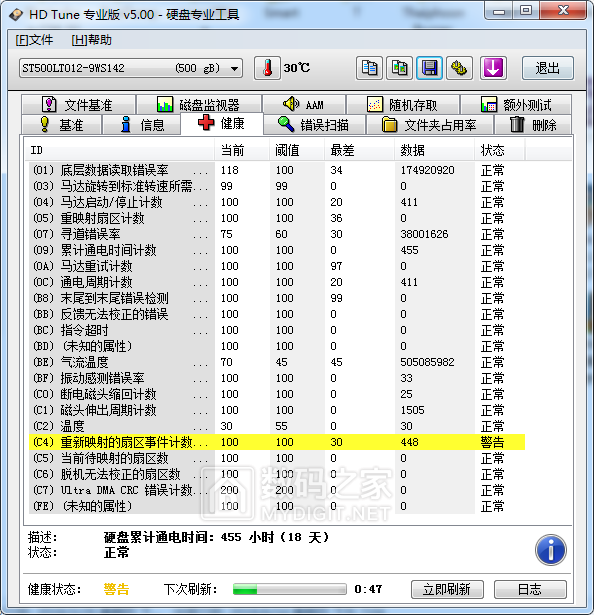Click the copy text to clipboard icon

coord(369,68)
